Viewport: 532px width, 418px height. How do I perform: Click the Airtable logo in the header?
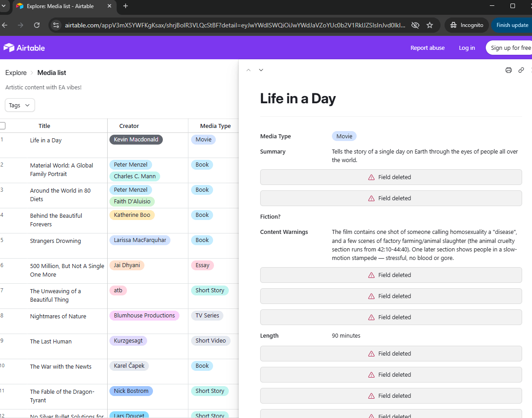point(24,48)
